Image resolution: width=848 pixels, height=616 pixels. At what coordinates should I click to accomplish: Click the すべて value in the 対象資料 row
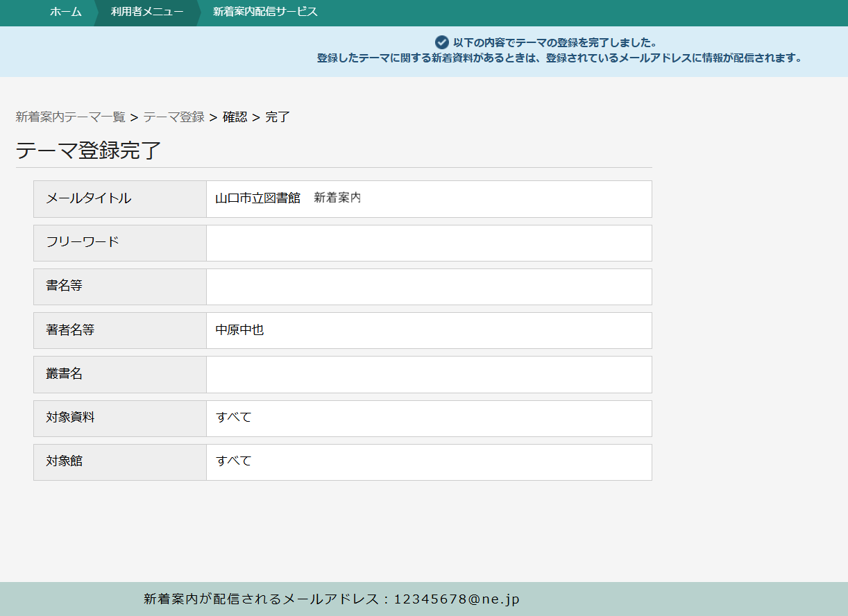click(x=234, y=418)
